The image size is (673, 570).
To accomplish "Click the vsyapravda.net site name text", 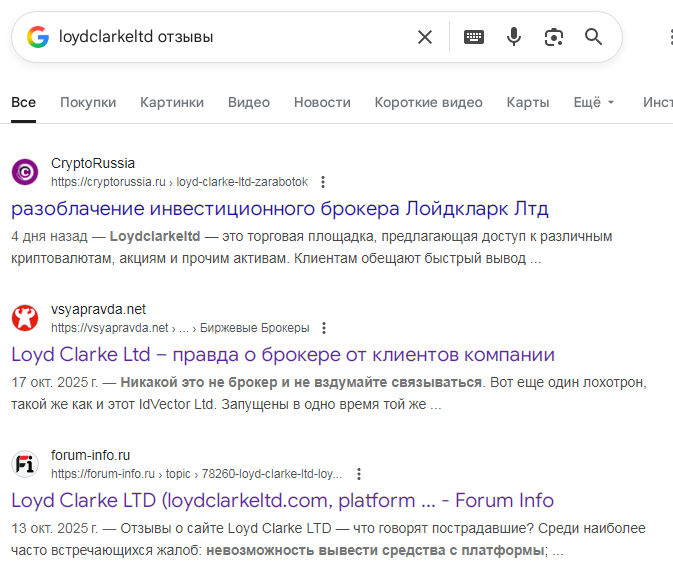I will (98, 309).
